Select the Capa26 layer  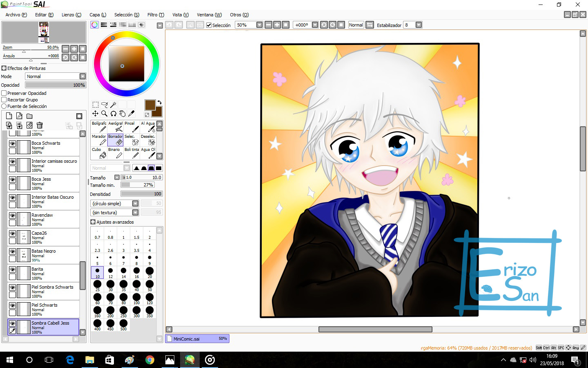pyautogui.click(x=43, y=238)
